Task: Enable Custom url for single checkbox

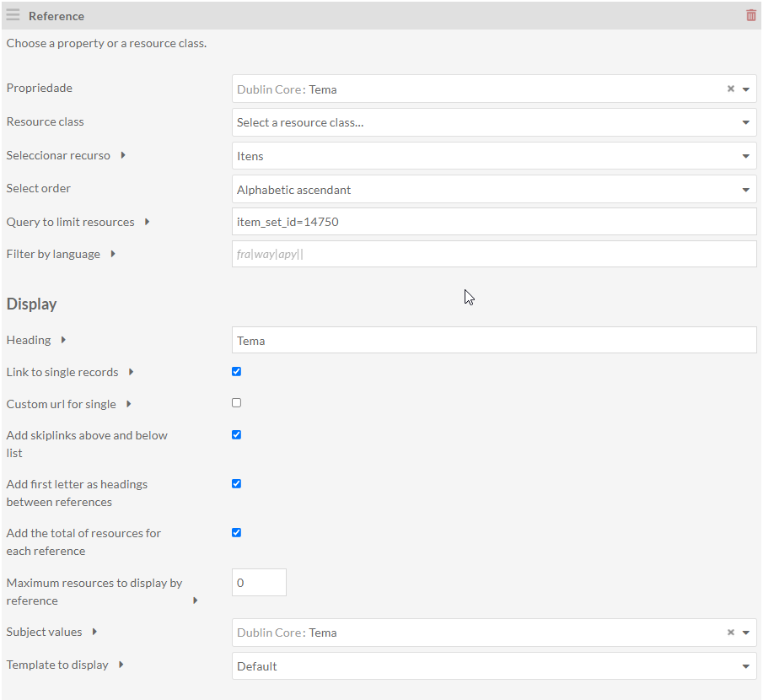Action: click(236, 403)
